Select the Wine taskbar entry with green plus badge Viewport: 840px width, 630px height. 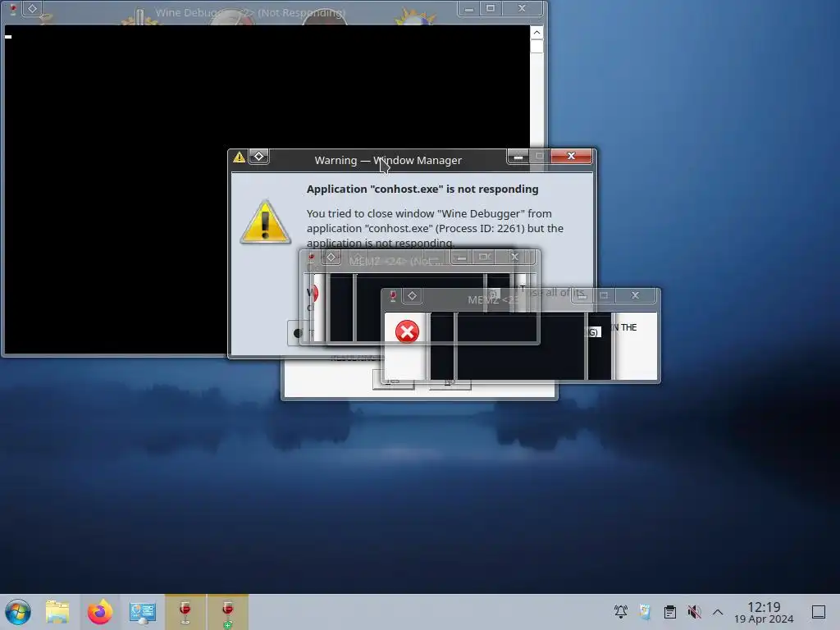pos(228,612)
